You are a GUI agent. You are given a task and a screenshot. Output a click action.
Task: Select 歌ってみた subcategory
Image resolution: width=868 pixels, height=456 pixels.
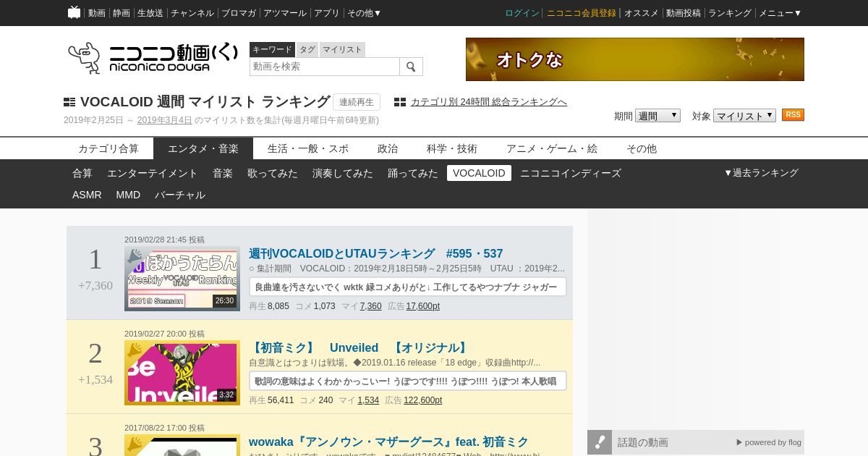coord(273,173)
